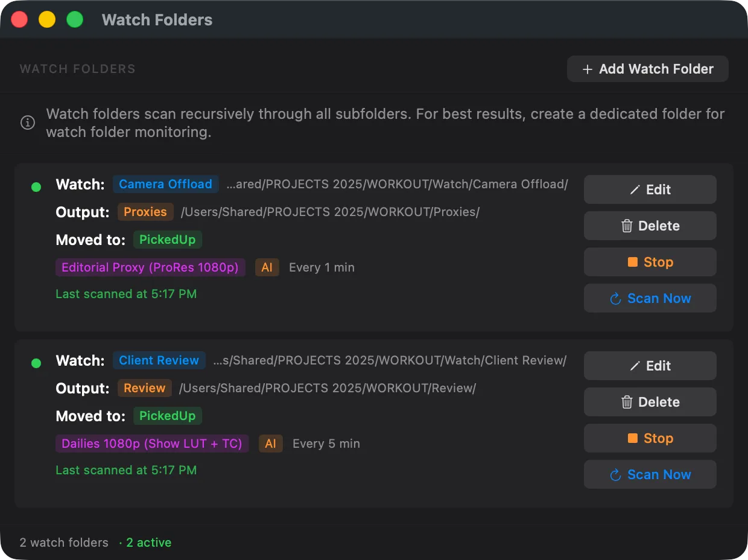Stop the Camera Offload watch folder
748x560 pixels.
(650, 262)
